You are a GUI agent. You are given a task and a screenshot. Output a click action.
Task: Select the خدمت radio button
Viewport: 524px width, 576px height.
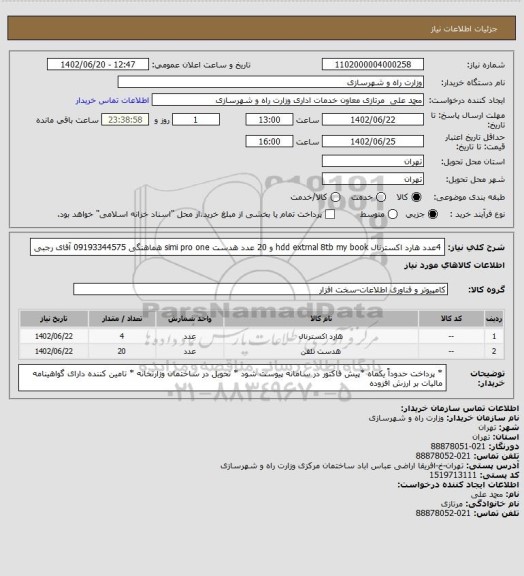(x=381, y=197)
